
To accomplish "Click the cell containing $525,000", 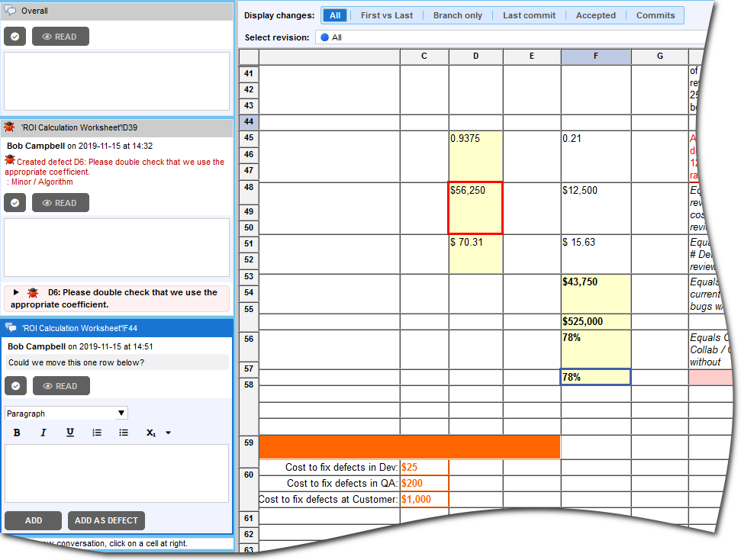I will (x=596, y=322).
